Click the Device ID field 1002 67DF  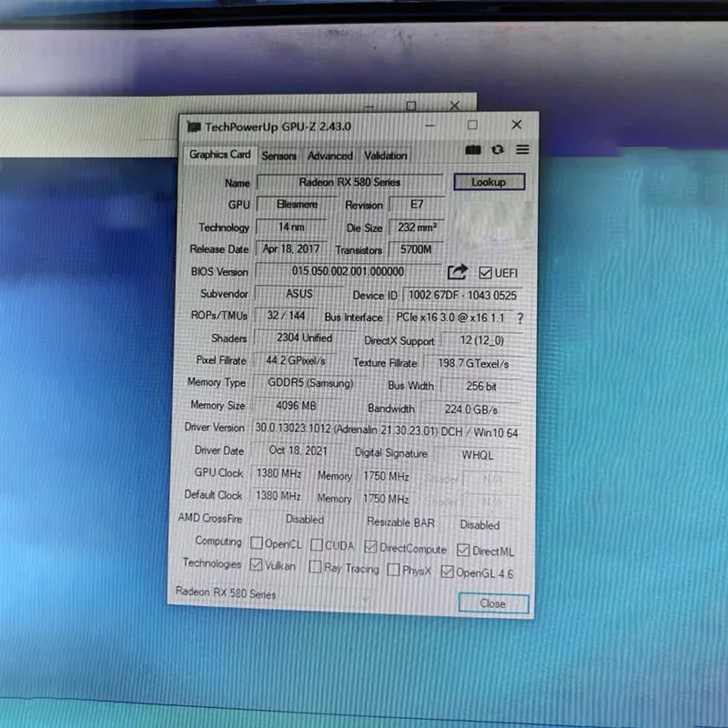pos(462,295)
